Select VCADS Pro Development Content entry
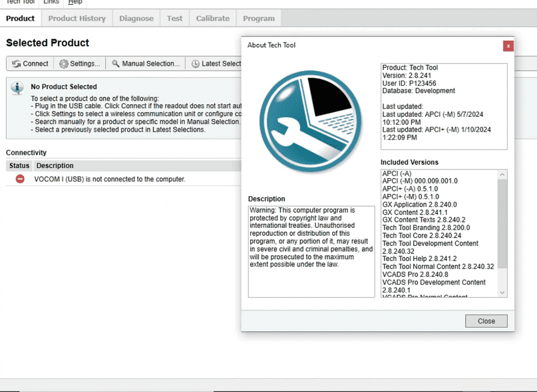 434,286
